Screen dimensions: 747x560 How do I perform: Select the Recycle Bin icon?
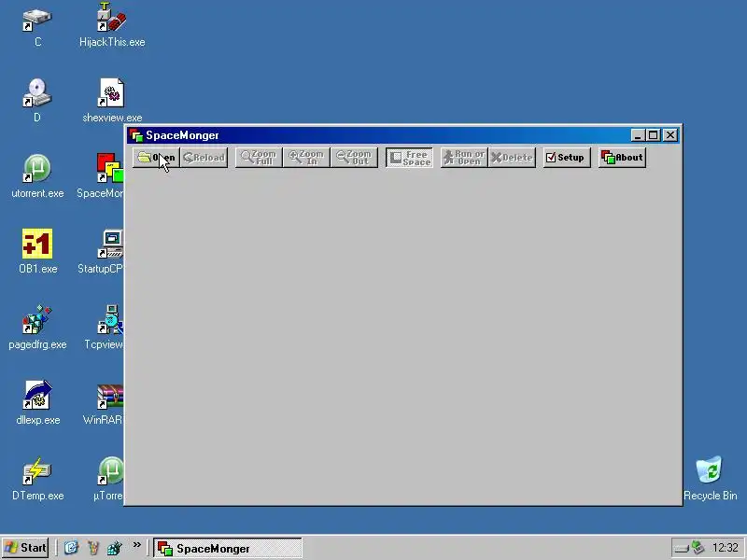(710, 479)
